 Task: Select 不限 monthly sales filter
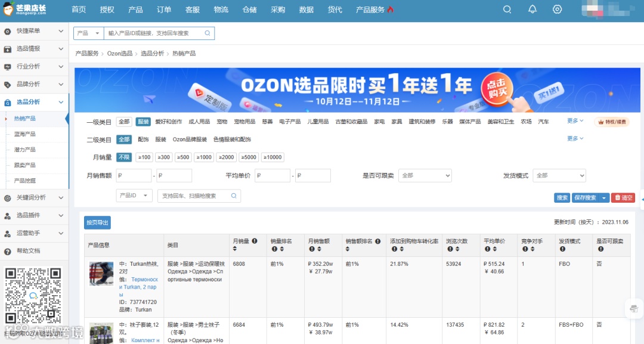click(x=124, y=157)
